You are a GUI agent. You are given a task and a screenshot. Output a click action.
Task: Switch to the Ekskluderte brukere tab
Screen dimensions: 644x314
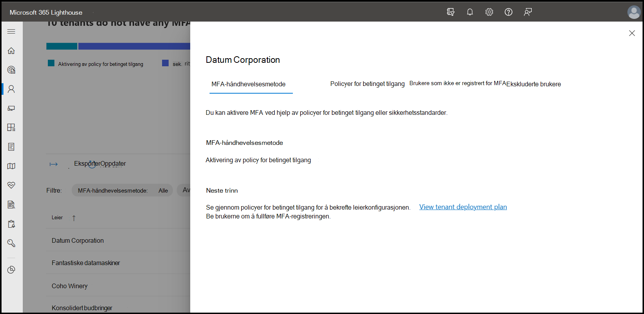[x=534, y=84]
